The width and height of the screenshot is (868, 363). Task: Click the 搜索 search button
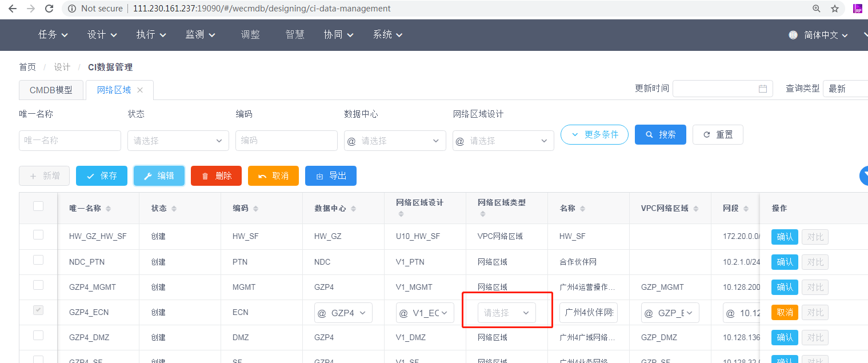(660, 134)
